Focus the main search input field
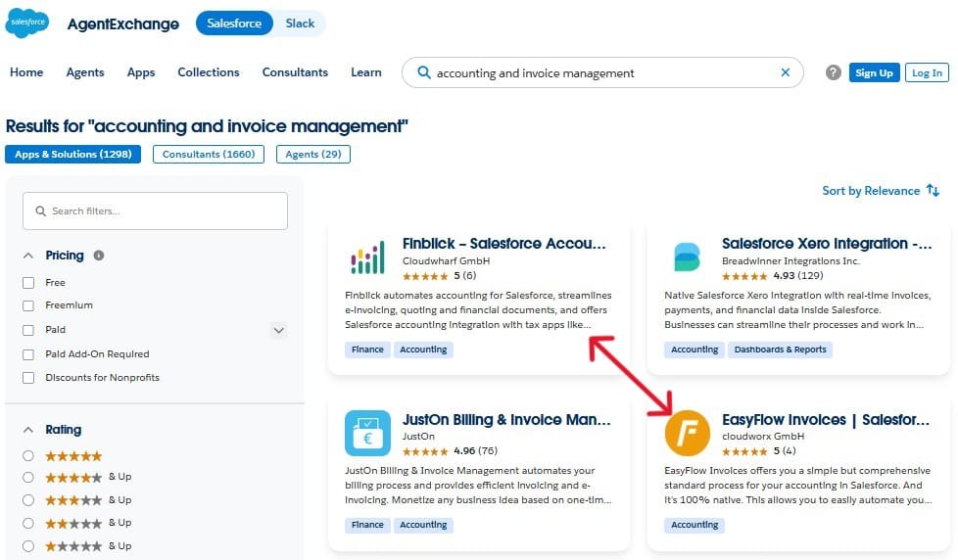The height and width of the screenshot is (560, 958). click(x=601, y=72)
